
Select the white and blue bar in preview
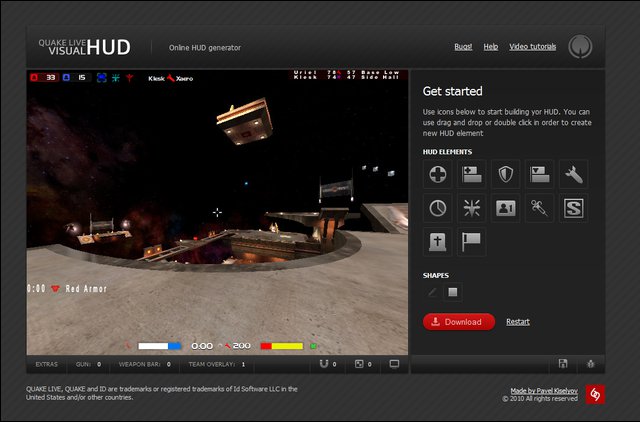coord(160,346)
